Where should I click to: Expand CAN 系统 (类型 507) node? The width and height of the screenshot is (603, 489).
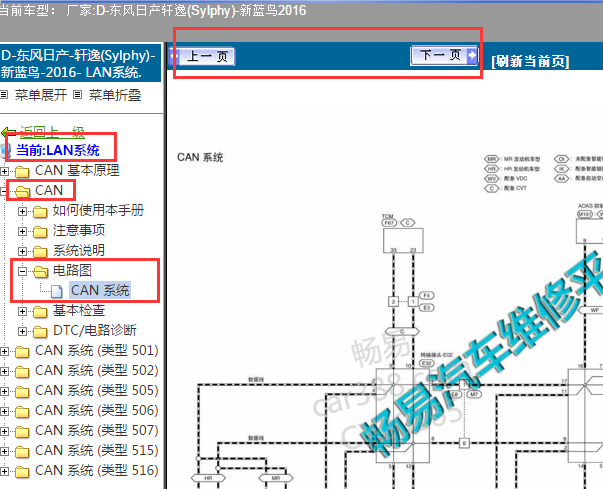click(x=4, y=431)
